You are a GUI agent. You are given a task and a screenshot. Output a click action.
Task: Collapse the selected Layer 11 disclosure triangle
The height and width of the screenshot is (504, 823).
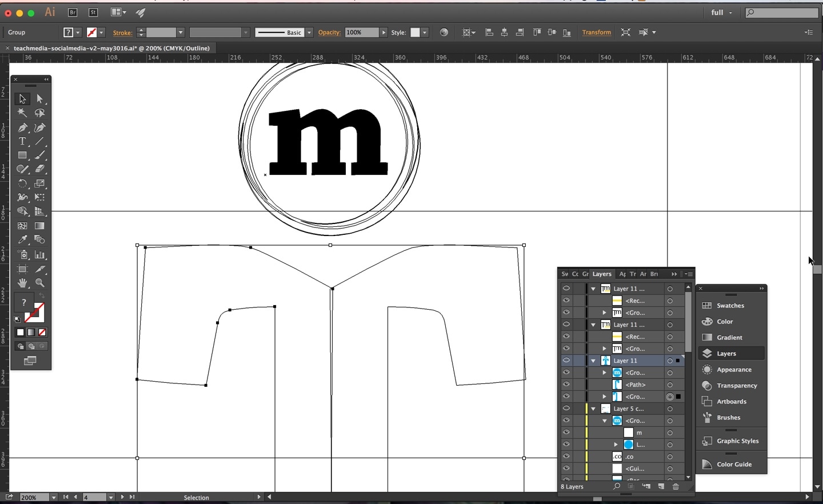tap(593, 361)
